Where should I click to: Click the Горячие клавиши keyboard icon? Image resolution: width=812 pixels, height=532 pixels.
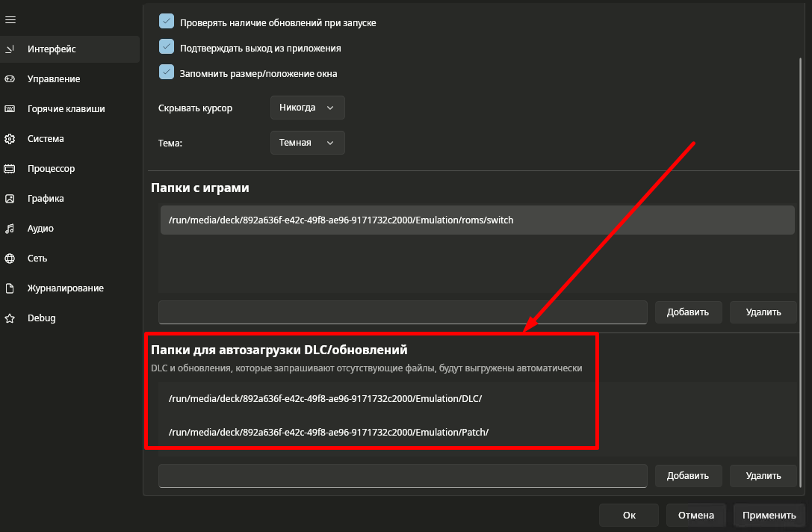[x=10, y=109]
